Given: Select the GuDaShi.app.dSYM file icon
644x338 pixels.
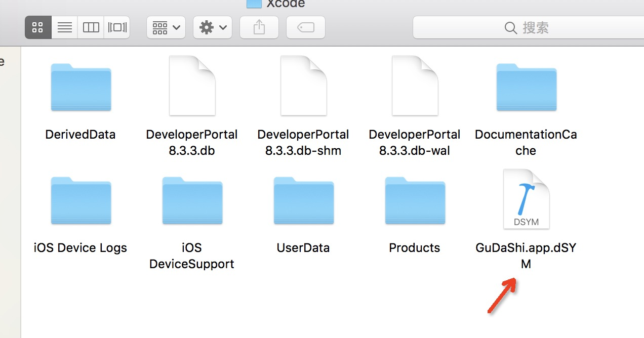Looking at the screenshot, I should (x=526, y=199).
